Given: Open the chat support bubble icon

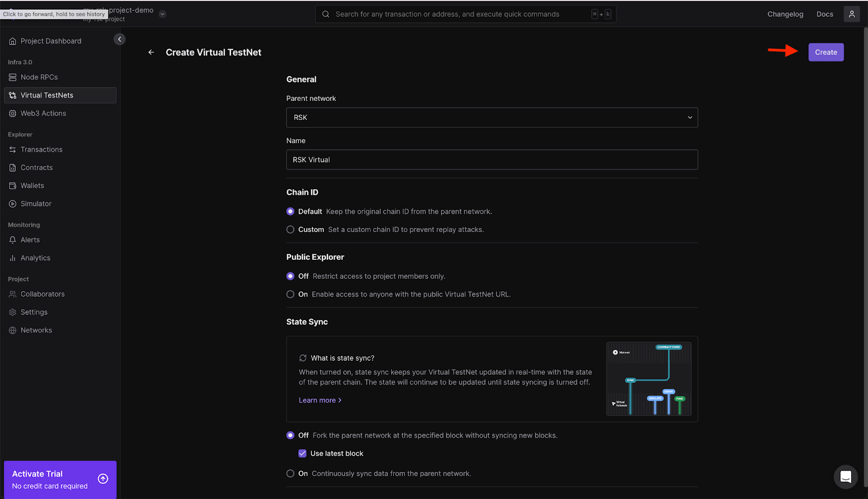Looking at the screenshot, I should (x=845, y=477).
